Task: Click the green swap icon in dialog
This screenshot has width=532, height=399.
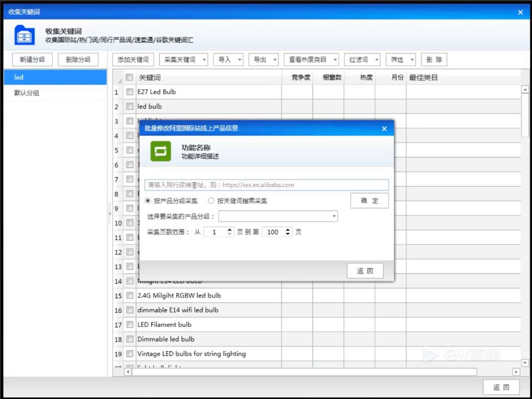Action: point(161,151)
